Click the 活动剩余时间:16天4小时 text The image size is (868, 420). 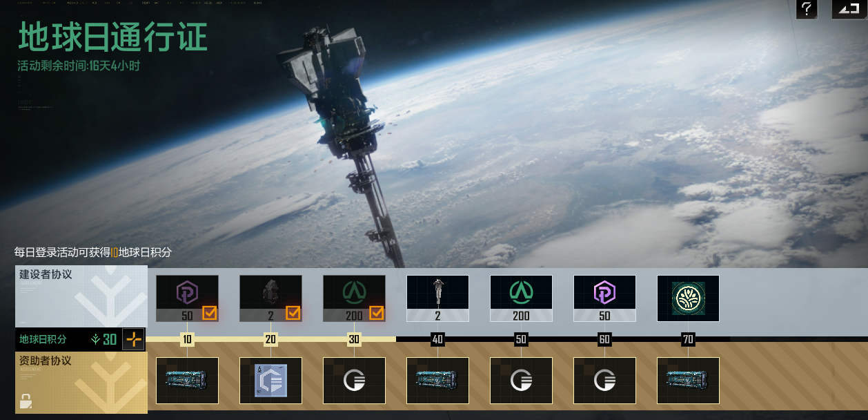pyautogui.click(x=79, y=66)
